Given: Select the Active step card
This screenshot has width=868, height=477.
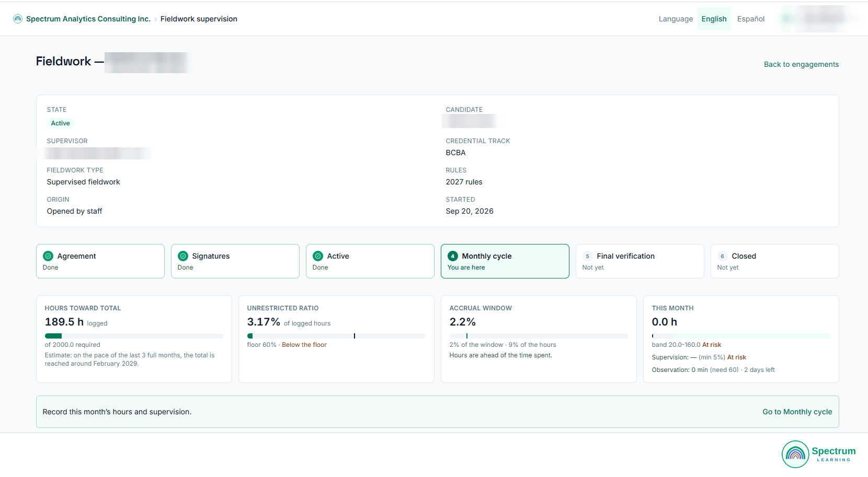Looking at the screenshot, I should pyautogui.click(x=370, y=261).
